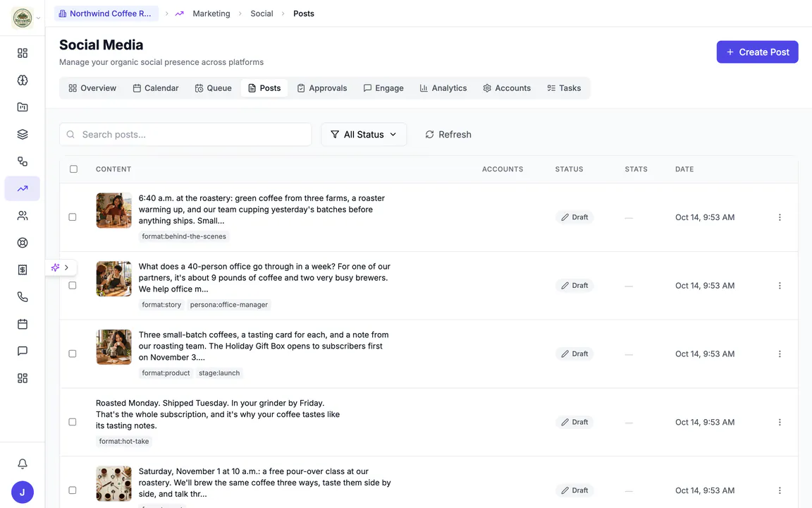This screenshot has width=812, height=508.
Task: Click the Northwind Coffee logo
Action: coord(23,18)
